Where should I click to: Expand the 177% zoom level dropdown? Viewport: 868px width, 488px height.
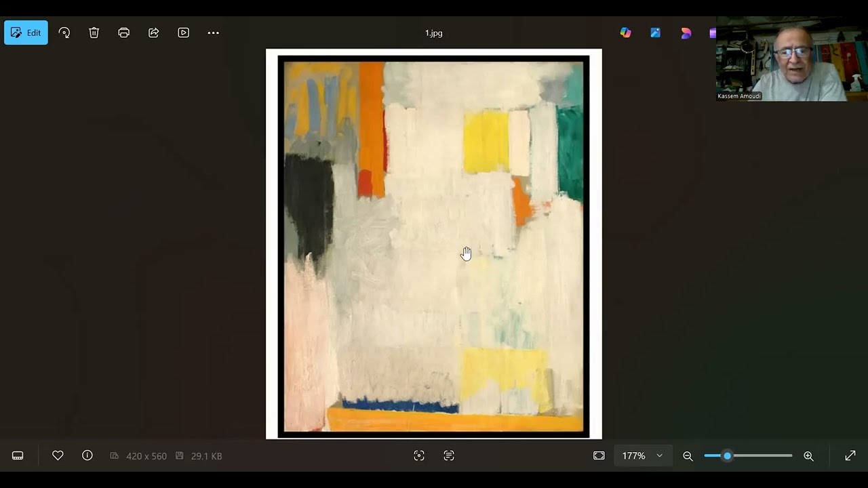tap(642, 456)
